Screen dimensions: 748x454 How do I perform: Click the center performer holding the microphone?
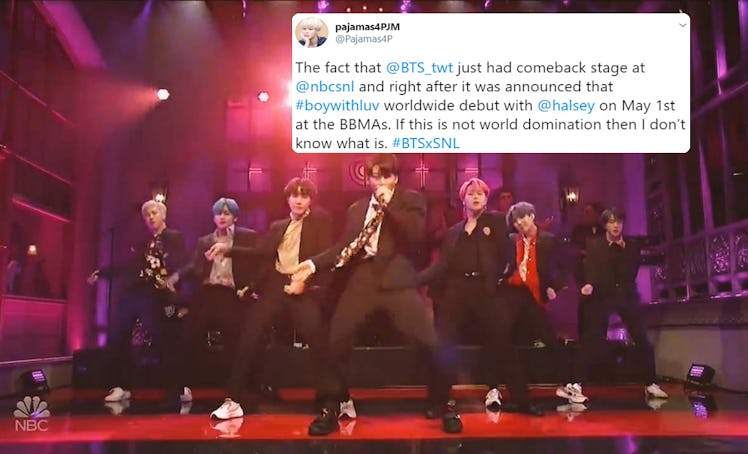382,291
